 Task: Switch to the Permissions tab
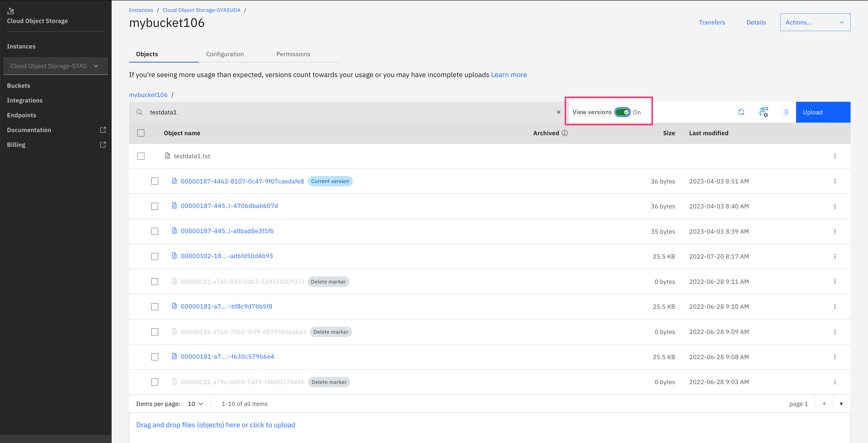293,54
